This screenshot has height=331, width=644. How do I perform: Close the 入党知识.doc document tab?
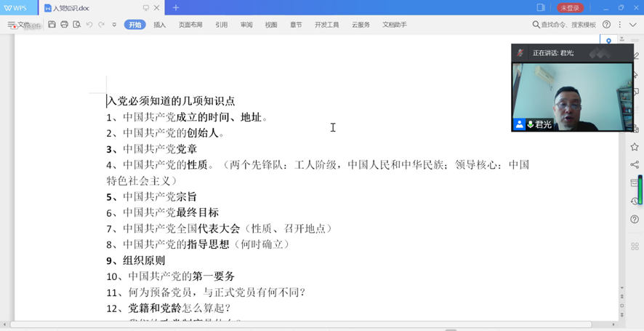click(x=158, y=8)
